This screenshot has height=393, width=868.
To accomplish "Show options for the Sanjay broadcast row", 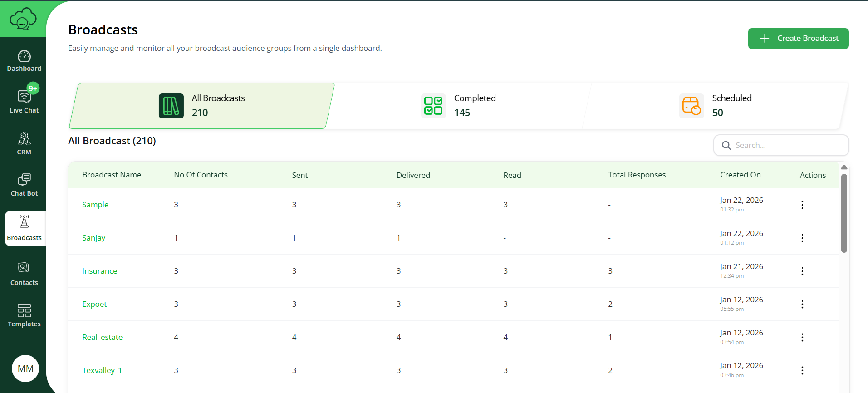I will 802,238.
